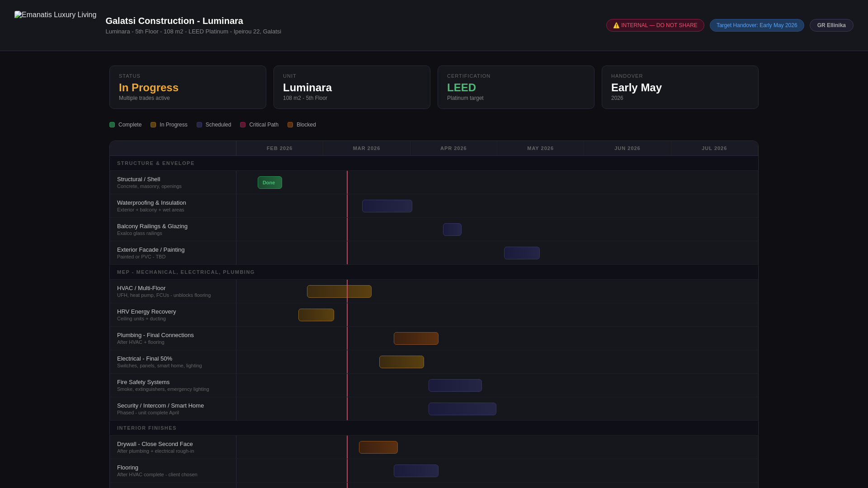Click the Galatsi Construction - Luminara title
This screenshot has width=868, height=488.
(x=174, y=21)
